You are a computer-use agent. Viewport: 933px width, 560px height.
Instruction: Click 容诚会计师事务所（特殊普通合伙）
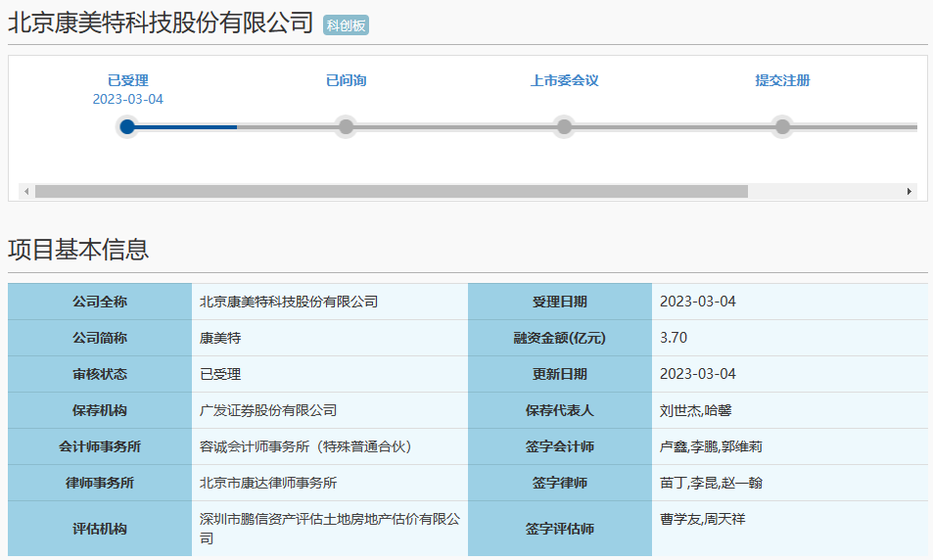pyautogui.click(x=305, y=447)
